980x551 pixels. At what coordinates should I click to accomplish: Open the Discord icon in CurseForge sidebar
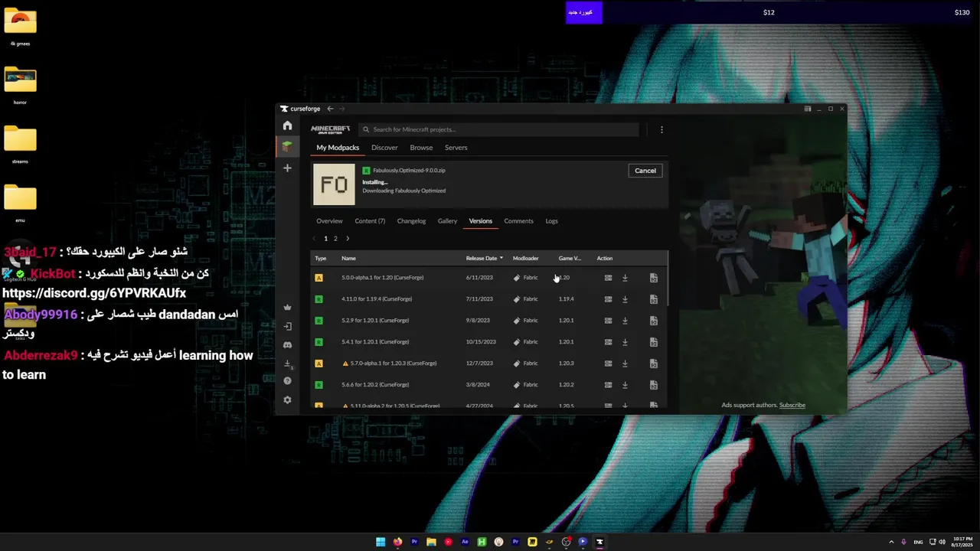pos(287,345)
